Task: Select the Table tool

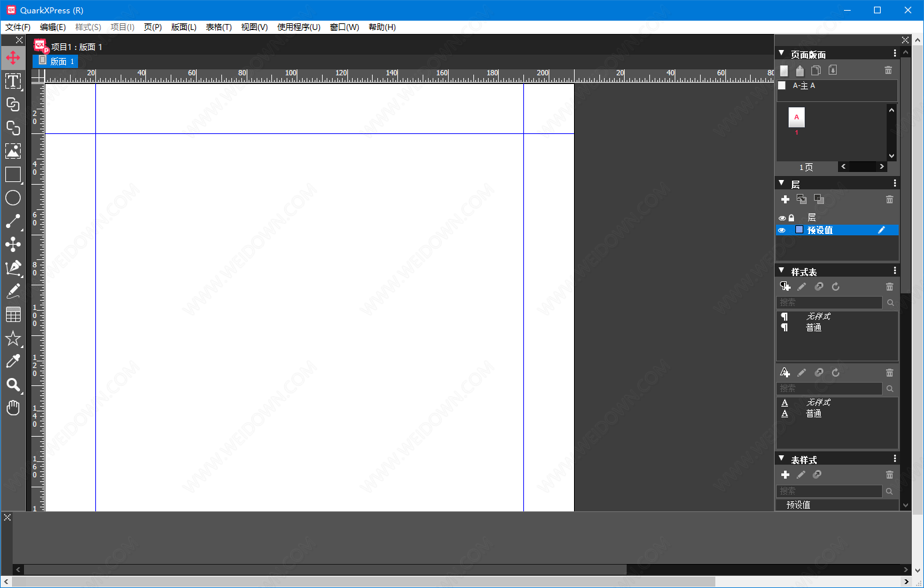Action: [13, 315]
